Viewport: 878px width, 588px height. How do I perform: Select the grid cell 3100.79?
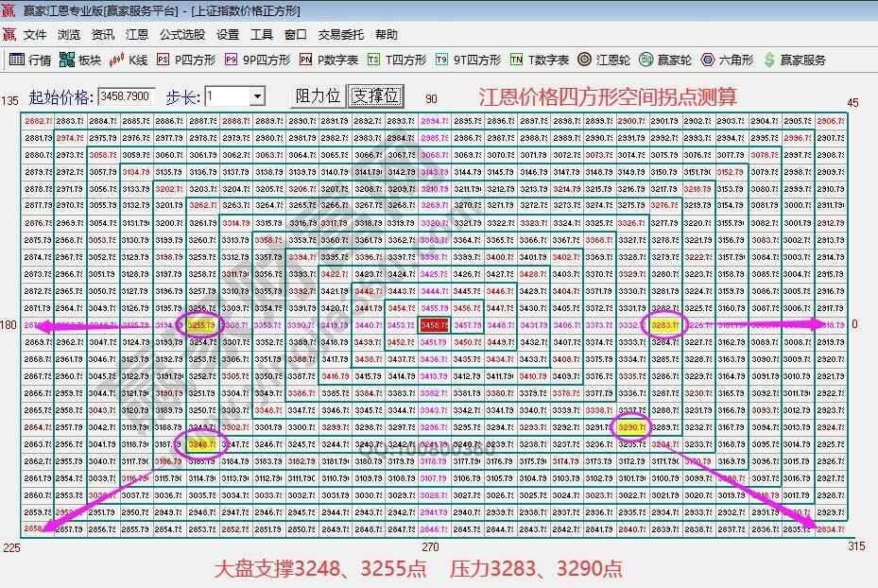pyautogui.click(x=665, y=478)
